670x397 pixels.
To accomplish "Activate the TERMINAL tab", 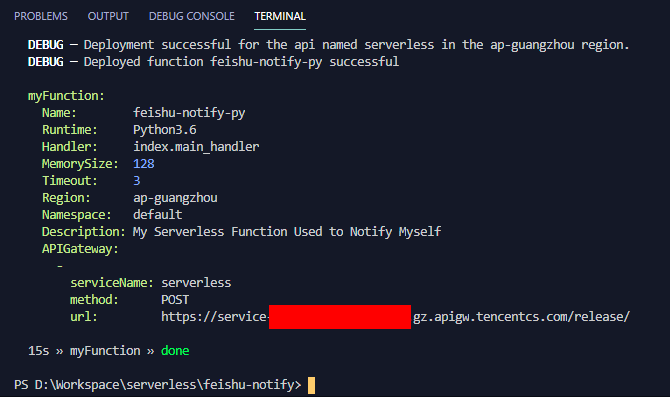I will 280,16.
